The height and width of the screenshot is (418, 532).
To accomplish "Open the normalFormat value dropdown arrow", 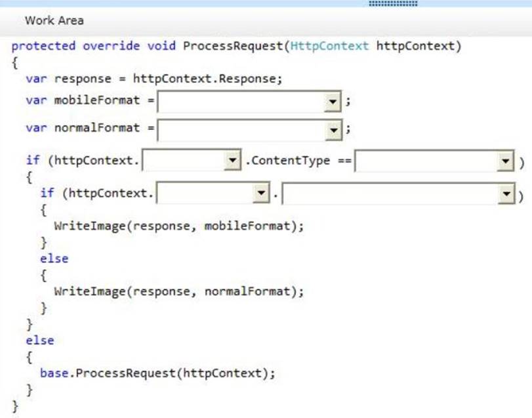I will pyautogui.click(x=333, y=130).
